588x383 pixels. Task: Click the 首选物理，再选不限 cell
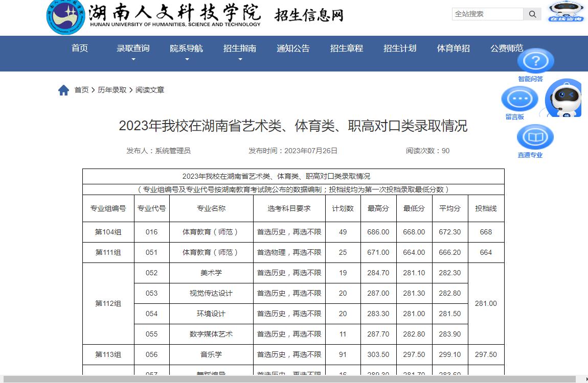click(x=289, y=252)
